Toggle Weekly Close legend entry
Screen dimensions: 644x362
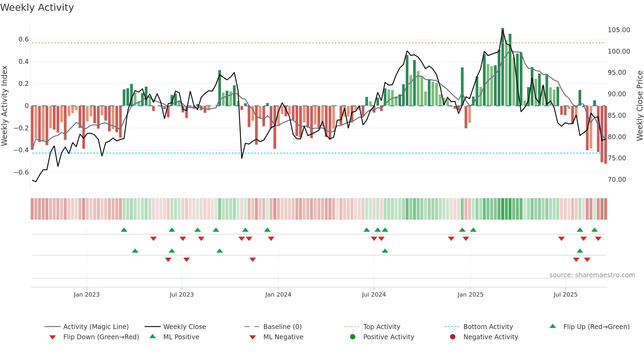click(175, 327)
